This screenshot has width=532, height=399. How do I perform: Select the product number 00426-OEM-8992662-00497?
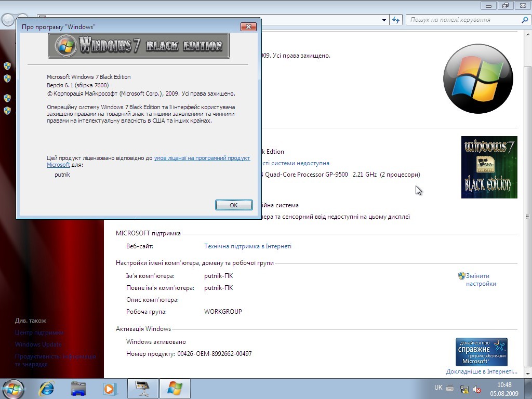[215, 354]
